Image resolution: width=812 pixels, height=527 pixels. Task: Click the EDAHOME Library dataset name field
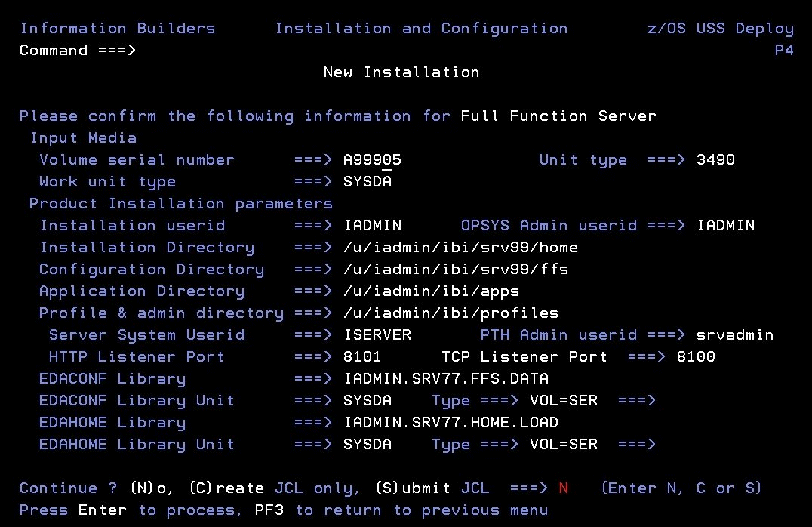pyautogui.click(x=451, y=422)
